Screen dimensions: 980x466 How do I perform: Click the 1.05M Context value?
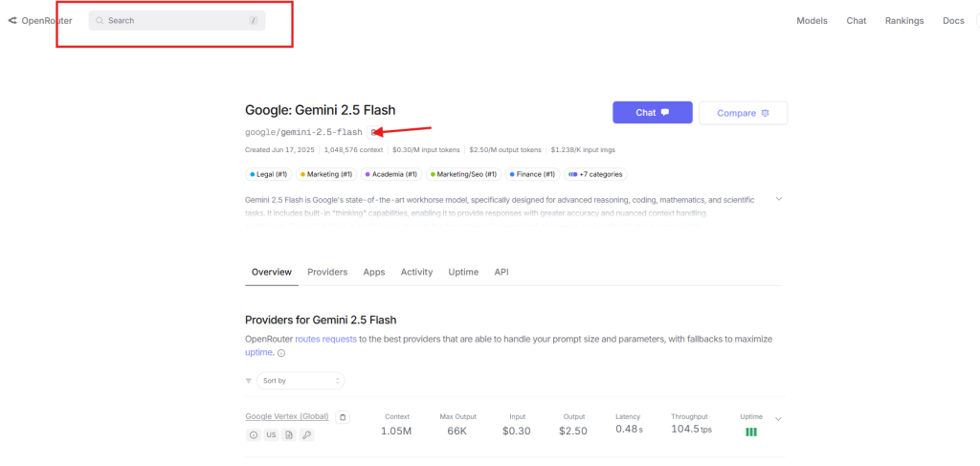coord(397,430)
